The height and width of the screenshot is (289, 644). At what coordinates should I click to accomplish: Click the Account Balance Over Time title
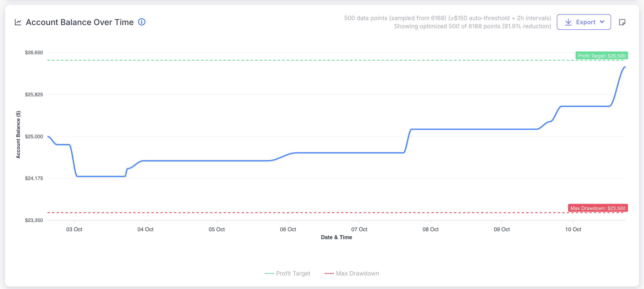[x=79, y=22]
